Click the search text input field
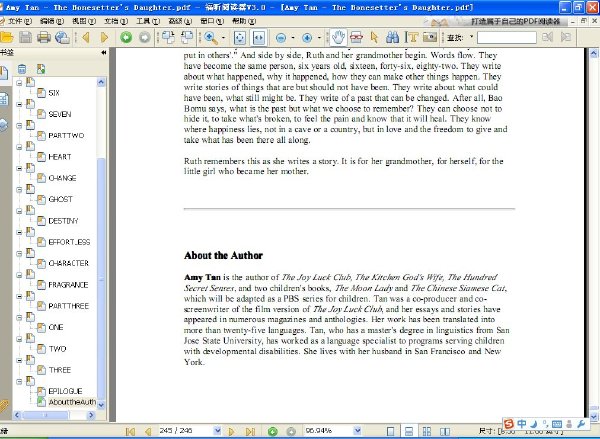This screenshot has width=600, height=439. [507, 38]
